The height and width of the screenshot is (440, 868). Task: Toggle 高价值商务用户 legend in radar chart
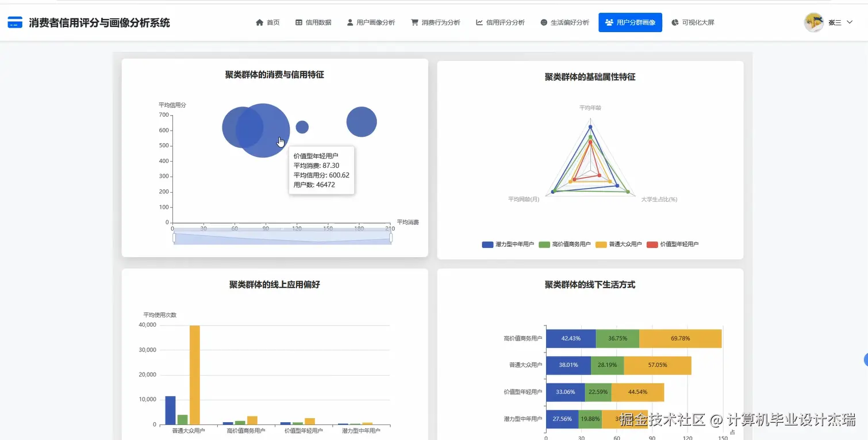click(x=564, y=244)
